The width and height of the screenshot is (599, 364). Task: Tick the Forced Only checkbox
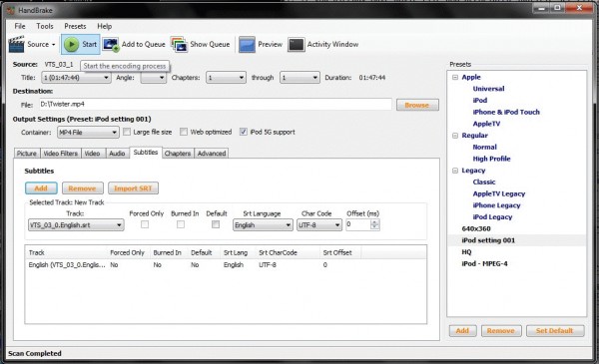pyautogui.click(x=145, y=224)
